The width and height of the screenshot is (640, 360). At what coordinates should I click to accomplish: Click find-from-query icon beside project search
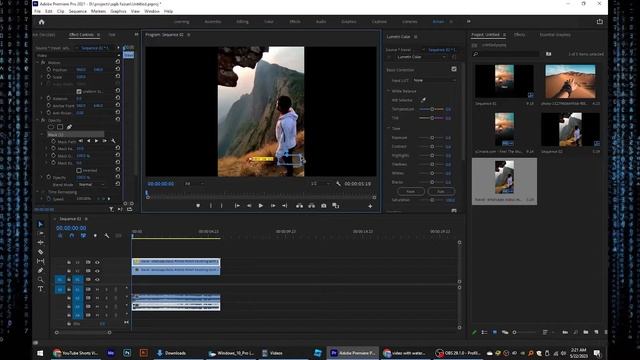point(549,54)
